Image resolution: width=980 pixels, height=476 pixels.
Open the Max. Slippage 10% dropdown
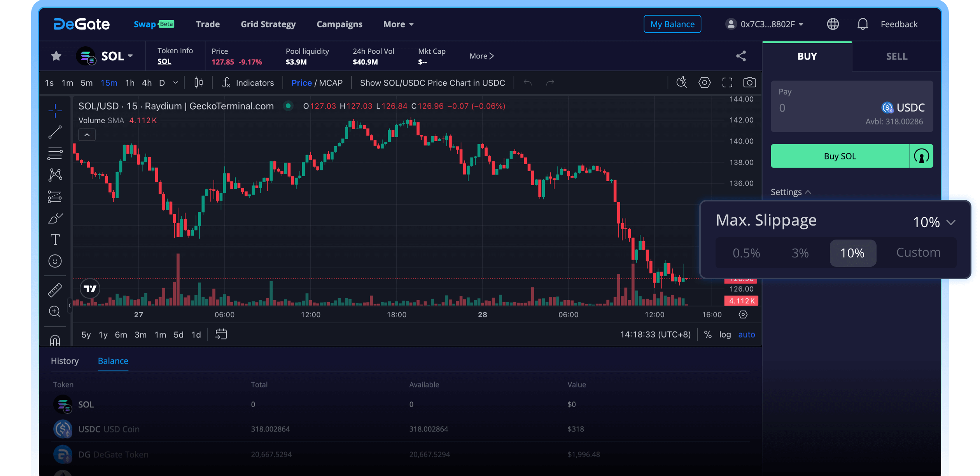pyautogui.click(x=934, y=222)
